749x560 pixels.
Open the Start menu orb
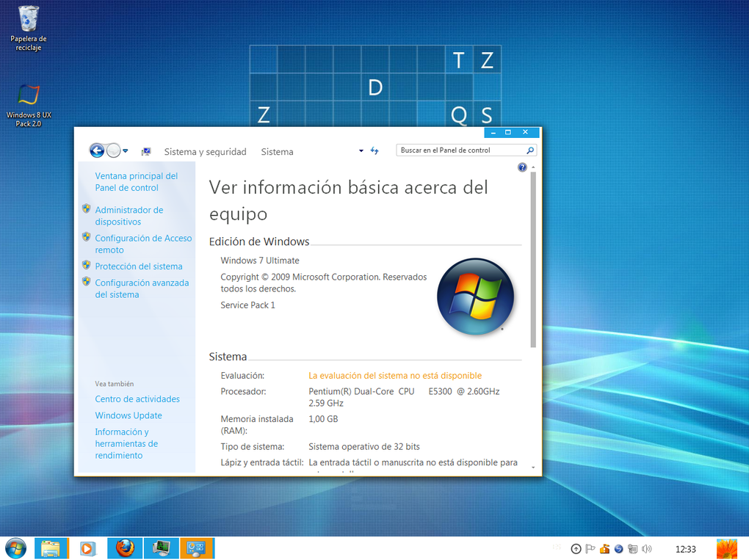pyautogui.click(x=15, y=548)
